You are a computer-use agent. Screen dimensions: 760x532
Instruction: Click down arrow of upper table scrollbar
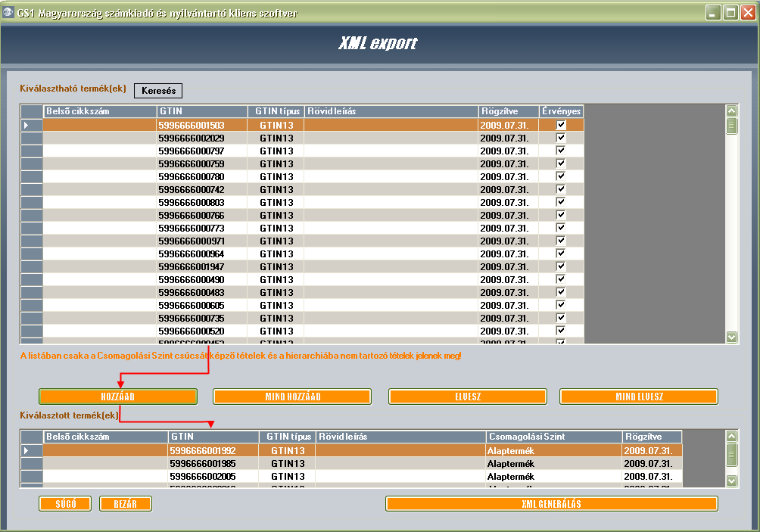point(731,337)
